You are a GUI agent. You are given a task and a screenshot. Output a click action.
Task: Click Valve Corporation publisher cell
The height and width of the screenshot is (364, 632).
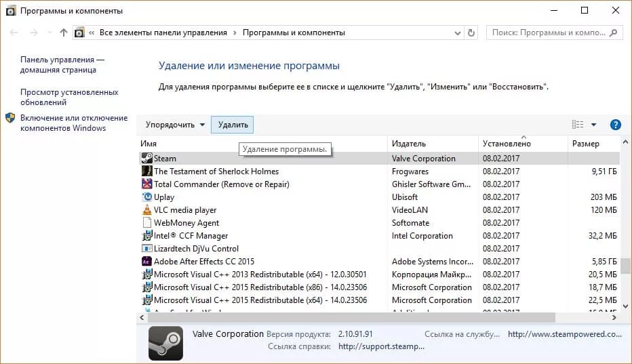click(x=424, y=159)
